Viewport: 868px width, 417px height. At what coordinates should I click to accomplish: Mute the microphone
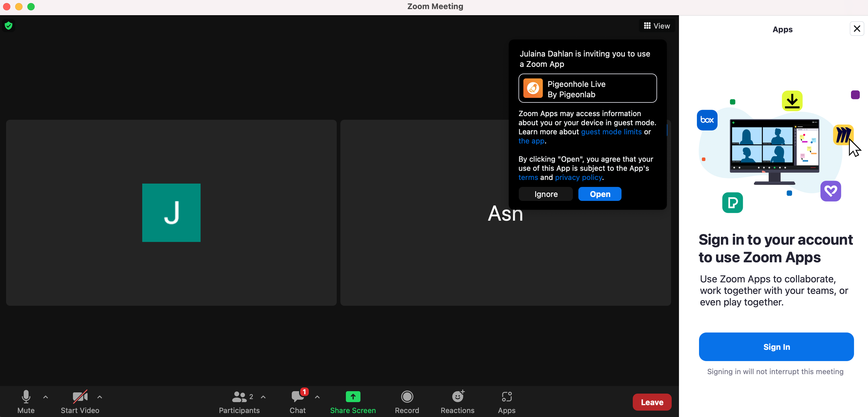[26, 402]
